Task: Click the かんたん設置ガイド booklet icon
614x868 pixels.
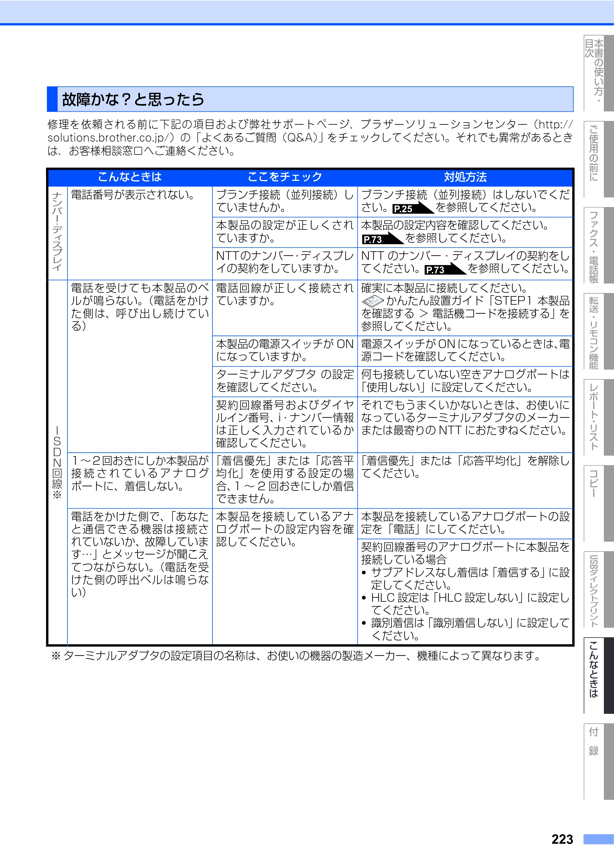Action: click(373, 301)
